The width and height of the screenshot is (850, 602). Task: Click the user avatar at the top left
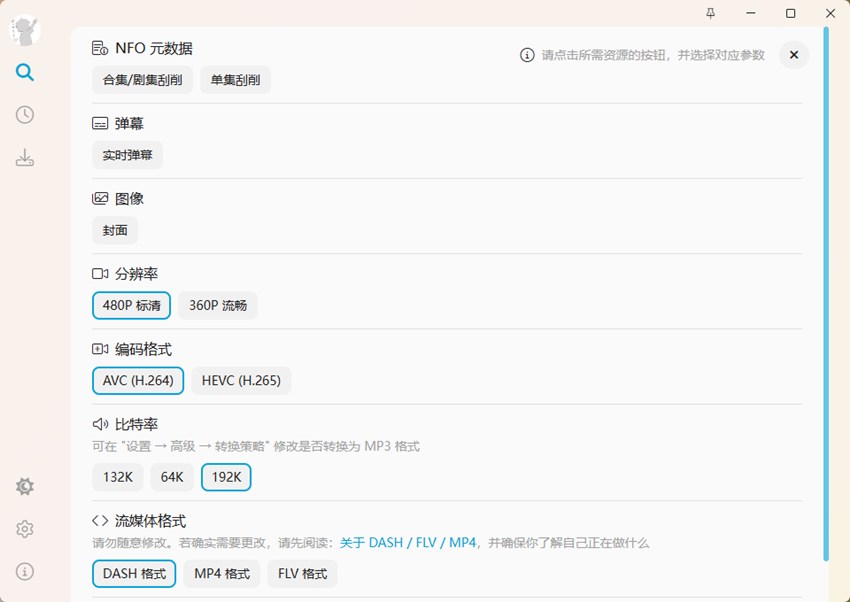pos(24,30)
